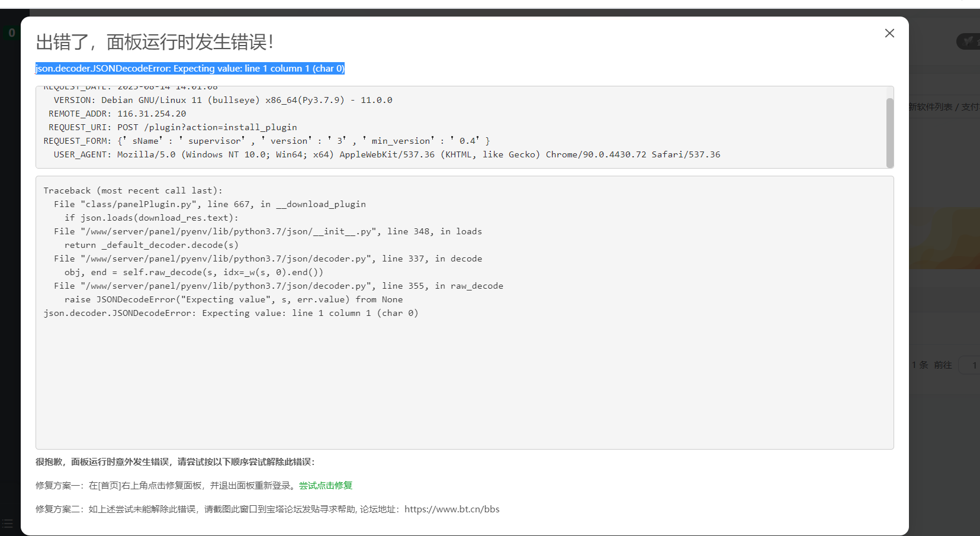Click the json/__init__.py line 348 entry
The height and width of the screenshot is (536, 980).
coord(268,231)
